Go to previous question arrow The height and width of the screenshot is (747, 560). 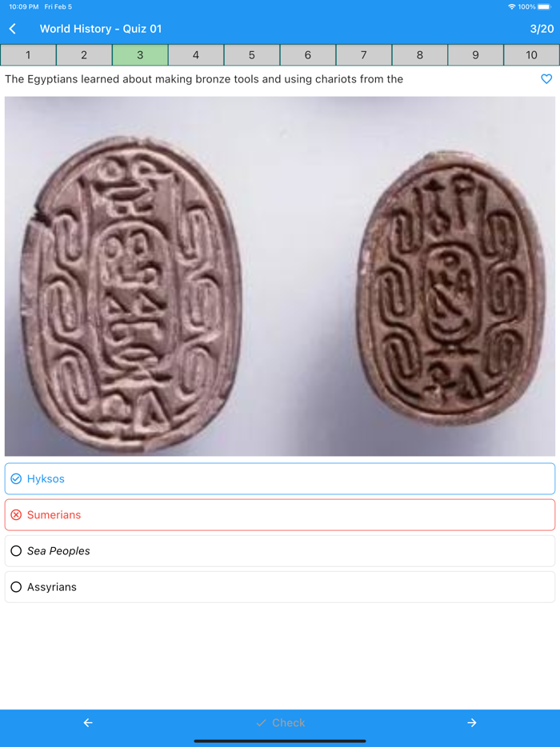88,723
